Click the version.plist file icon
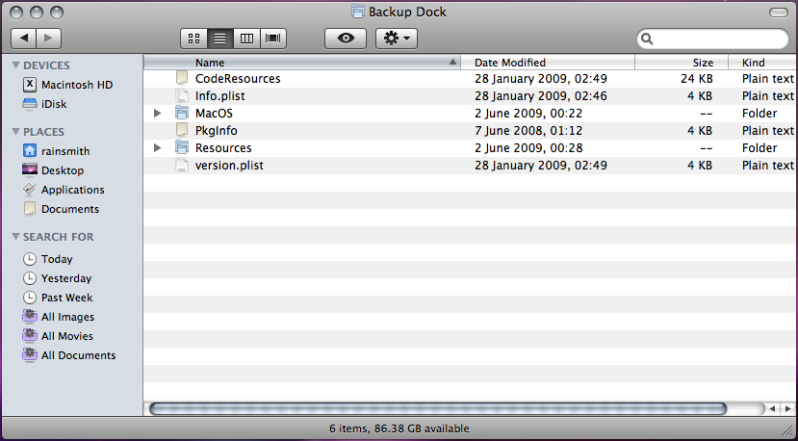Image resolution: width=798 pixels, height=441 pixels. 182,165
